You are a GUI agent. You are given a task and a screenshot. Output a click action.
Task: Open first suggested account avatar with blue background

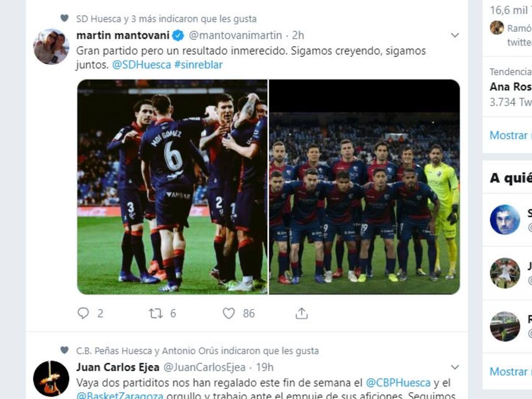505,219
